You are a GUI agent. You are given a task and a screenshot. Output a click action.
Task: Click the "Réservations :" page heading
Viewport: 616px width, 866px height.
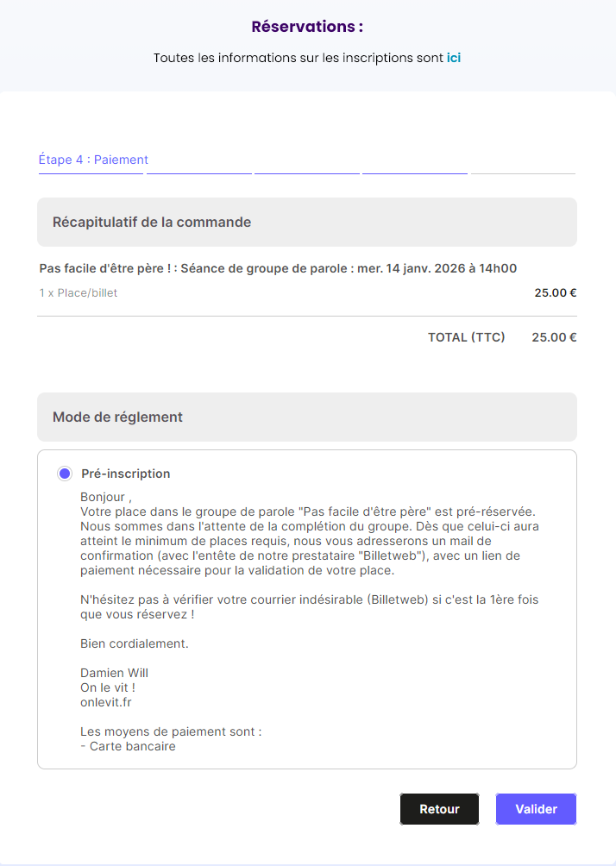pos(307,27)
